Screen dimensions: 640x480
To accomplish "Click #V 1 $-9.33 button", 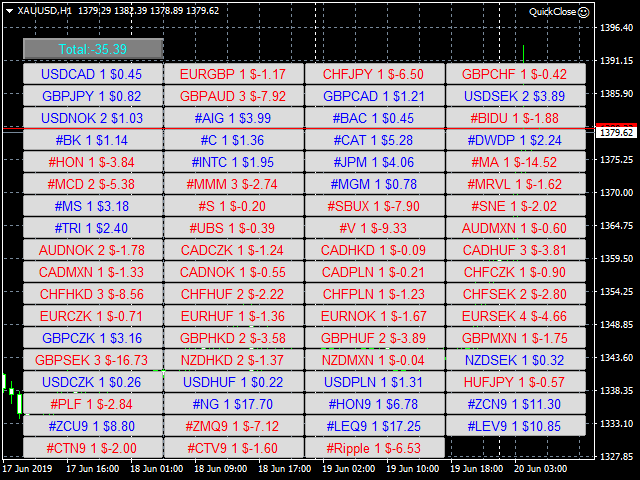I will pyautogui.click(x=375, y=228).
